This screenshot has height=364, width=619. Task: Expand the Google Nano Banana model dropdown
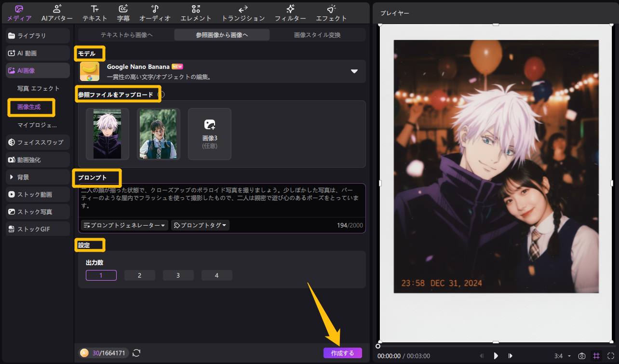pos(354,71)
